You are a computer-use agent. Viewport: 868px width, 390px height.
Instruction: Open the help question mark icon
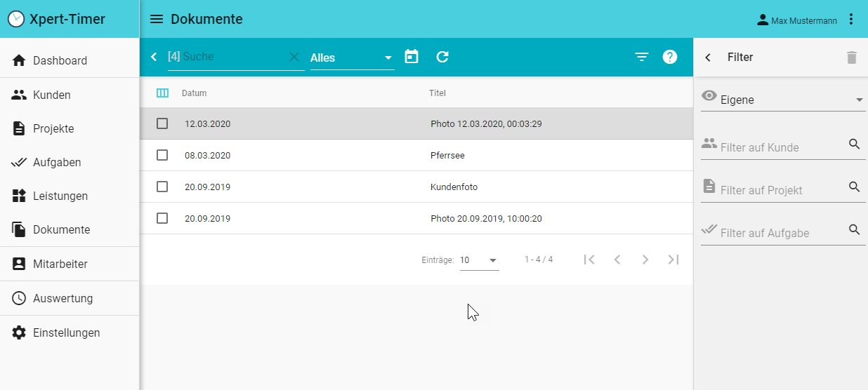(x=670, y=57)
